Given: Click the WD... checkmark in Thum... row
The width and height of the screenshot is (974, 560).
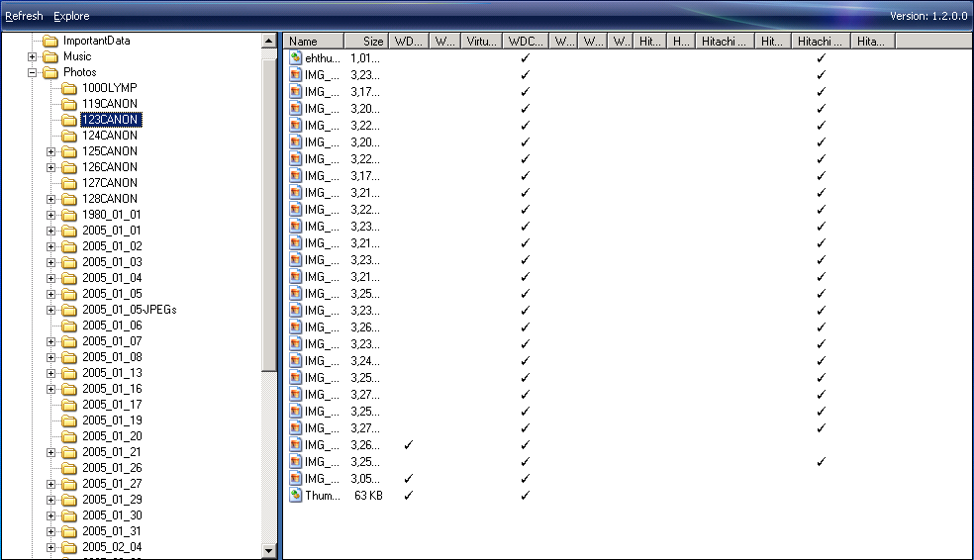Looking at the screenshot, I should (408, 496).
